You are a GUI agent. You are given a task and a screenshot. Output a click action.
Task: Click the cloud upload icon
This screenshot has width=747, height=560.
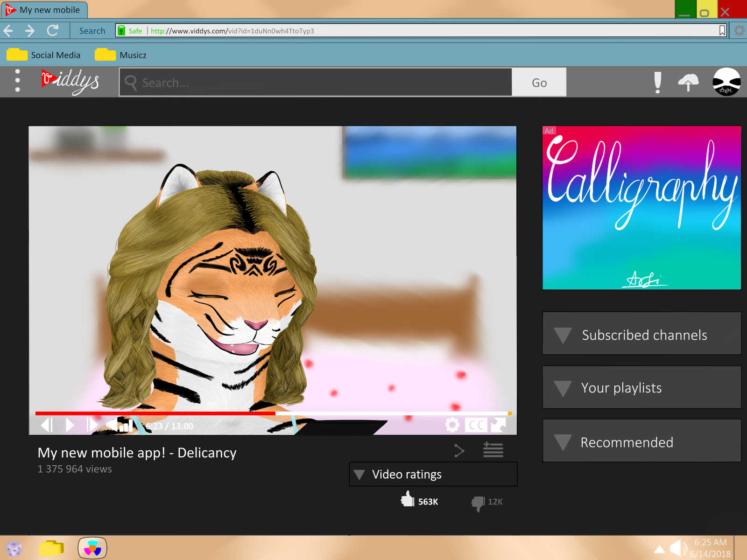[688, 83]
